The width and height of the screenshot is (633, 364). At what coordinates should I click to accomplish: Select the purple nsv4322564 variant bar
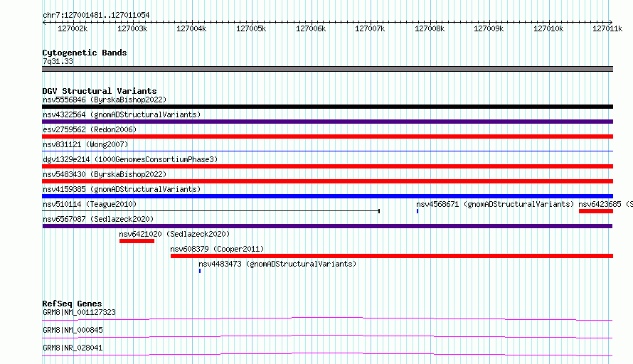click(327, 122)
